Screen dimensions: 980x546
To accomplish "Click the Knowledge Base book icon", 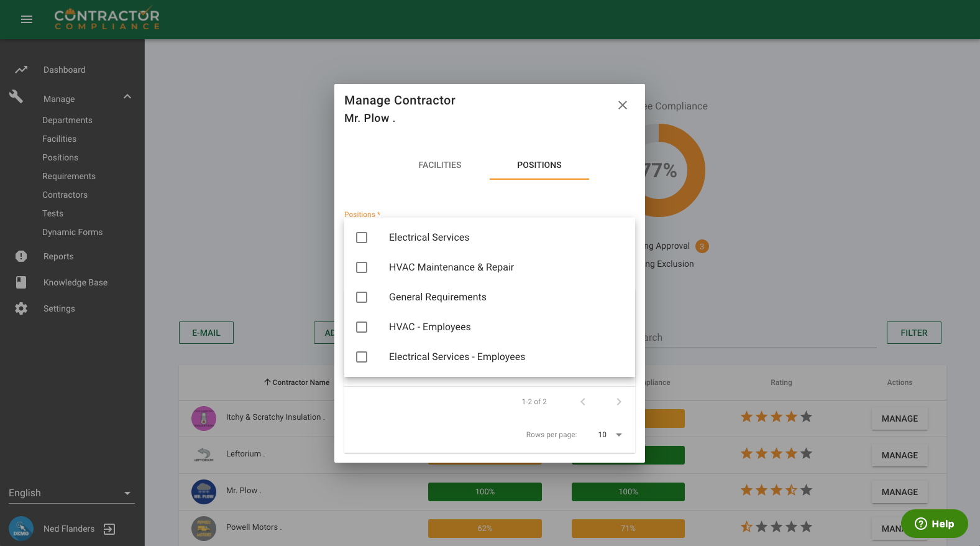I will (x=21, y=282).
